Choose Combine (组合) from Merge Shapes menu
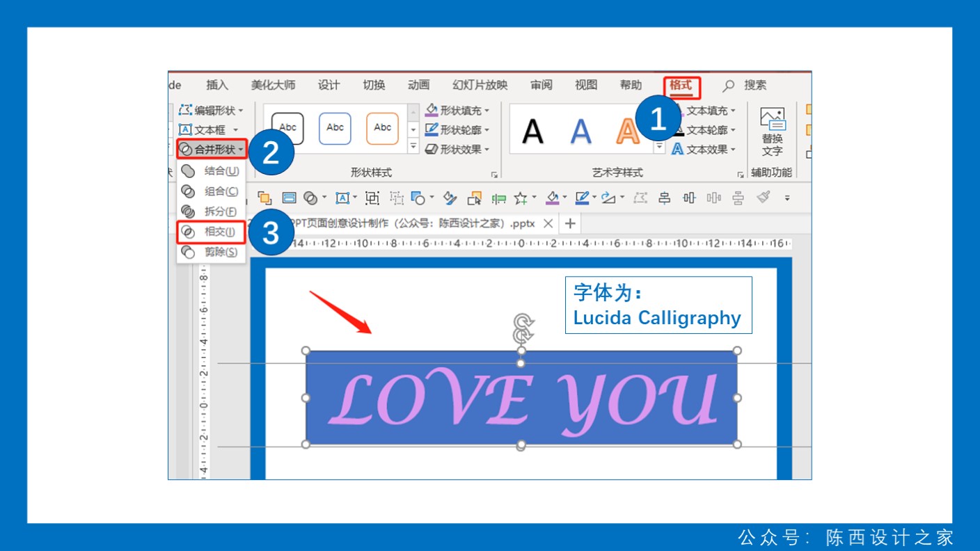This screenshot has height=551, width=980. pyautogui.click(x=211, y=191)
